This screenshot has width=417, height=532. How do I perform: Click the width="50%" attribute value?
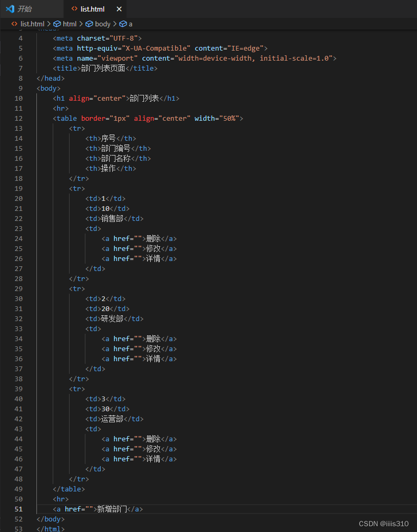(x=229, y=119)
